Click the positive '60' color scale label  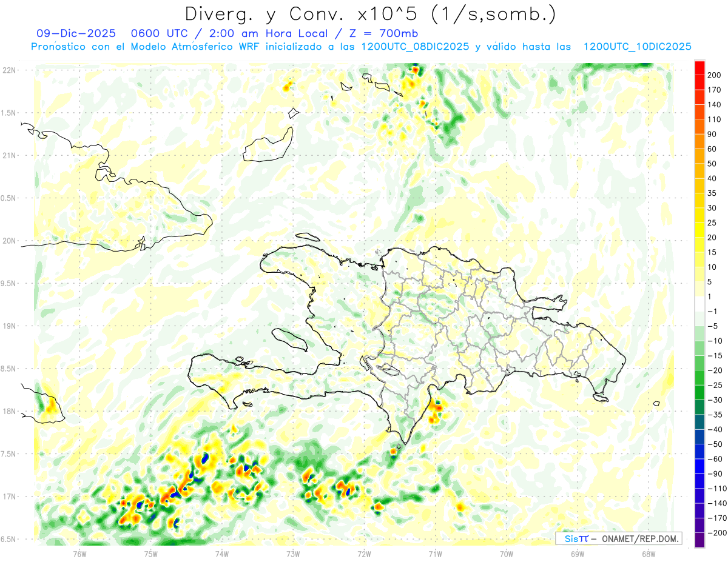pyautogui.click(x=712, y=149)
